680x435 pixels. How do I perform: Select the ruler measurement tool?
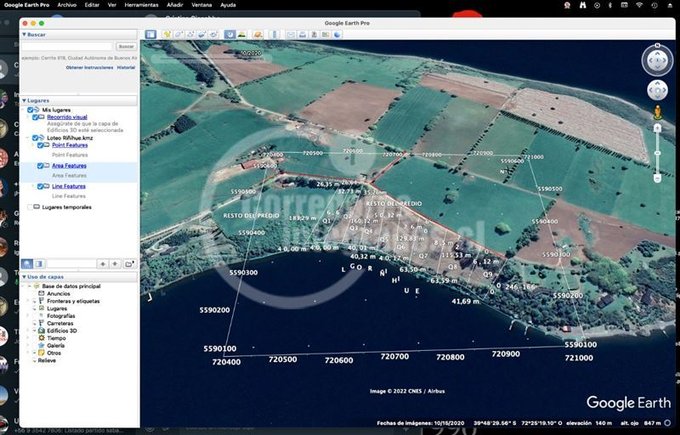click(x=274, y=34)
